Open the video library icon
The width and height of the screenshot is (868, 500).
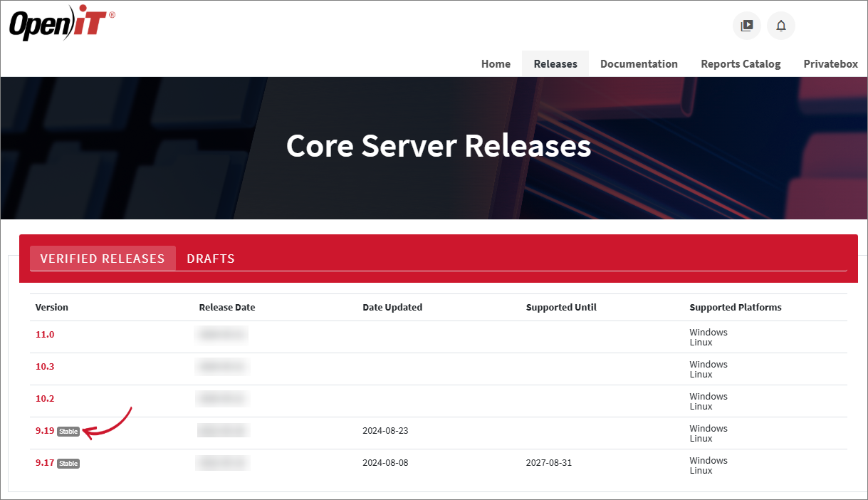[x=747, y=26]
